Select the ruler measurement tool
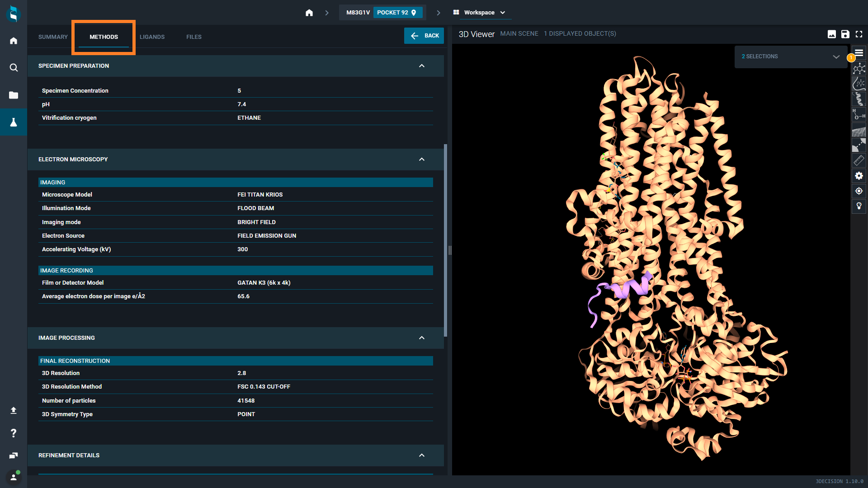This screenshot has height=488, width=868. click(859, 160)
